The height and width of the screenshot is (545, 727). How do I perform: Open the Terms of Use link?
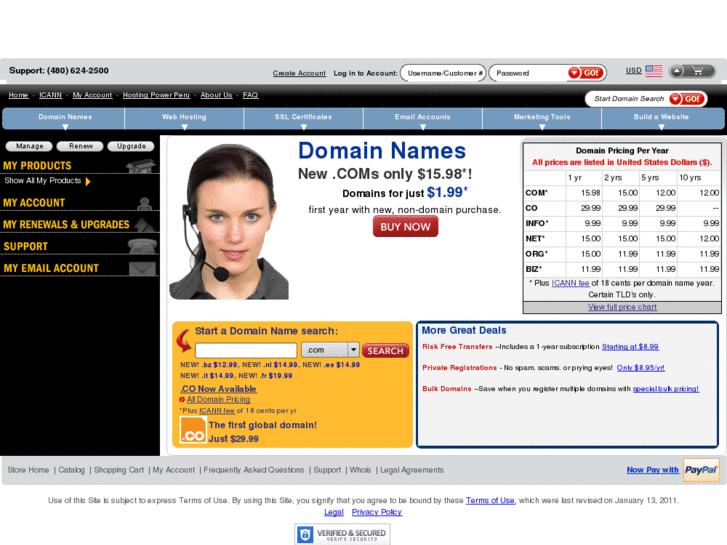tap(490, 500)
